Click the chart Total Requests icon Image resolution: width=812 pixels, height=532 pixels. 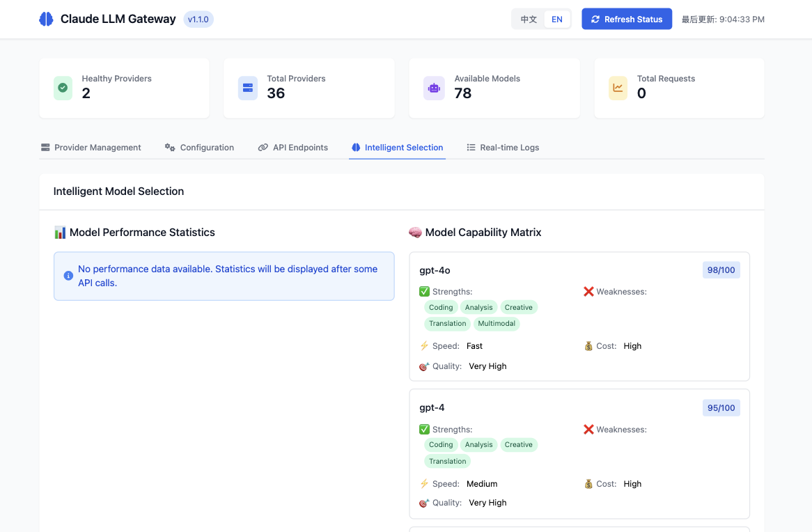tap(618, 88)
